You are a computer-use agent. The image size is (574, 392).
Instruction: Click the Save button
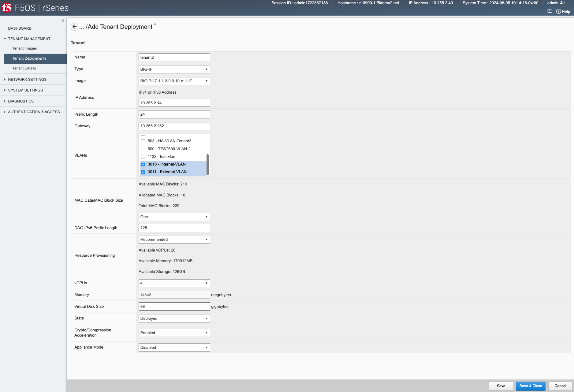pyautogui.click(x=501, y=386)
